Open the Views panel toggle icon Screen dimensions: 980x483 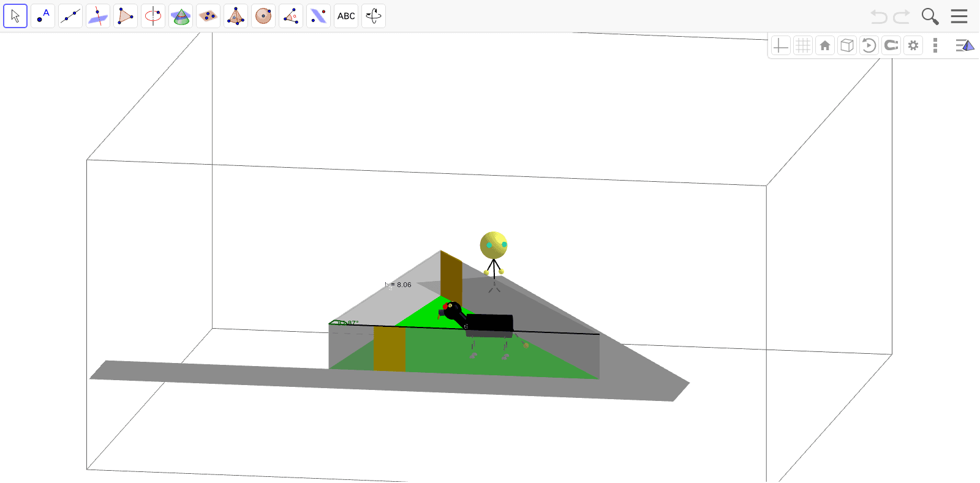click(x=965, y=45)
